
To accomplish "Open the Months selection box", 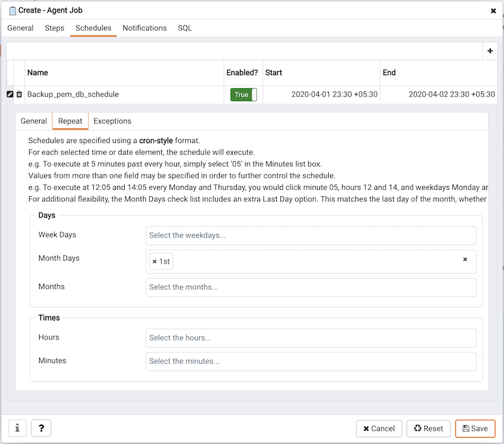I will tap(311, 288).
